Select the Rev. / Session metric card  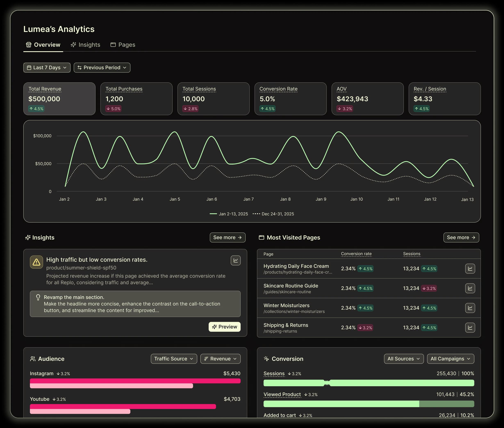tap(445, 99)
